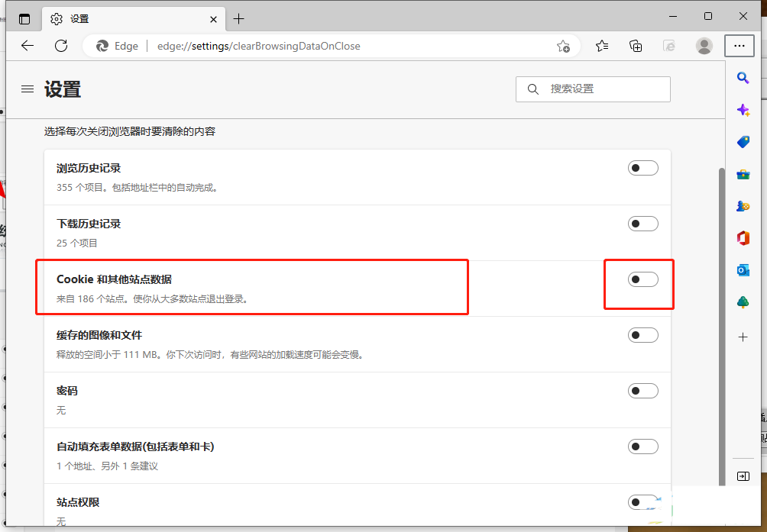Open a new tab with plus button
The image size is (767, 532).
coord(238,19)
